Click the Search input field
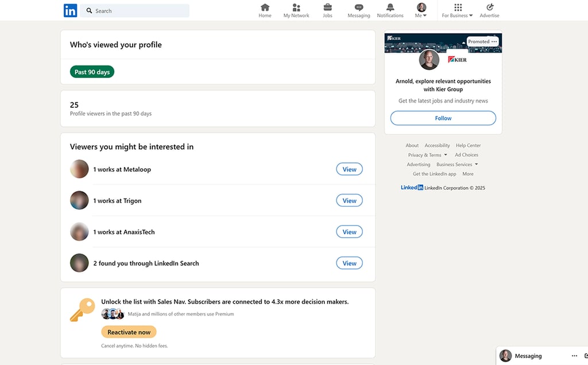The image size is (588, 365). click(x=138, y=11)
